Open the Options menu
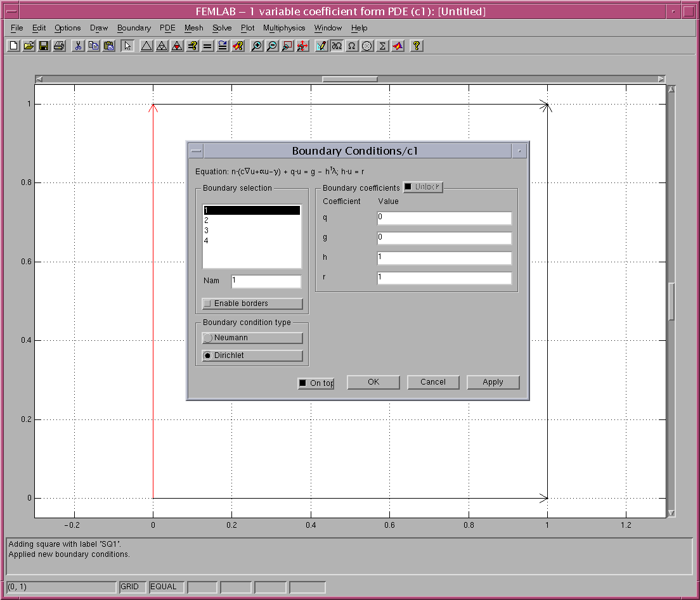This screenshot has height=600, width=700. (67, 28)
